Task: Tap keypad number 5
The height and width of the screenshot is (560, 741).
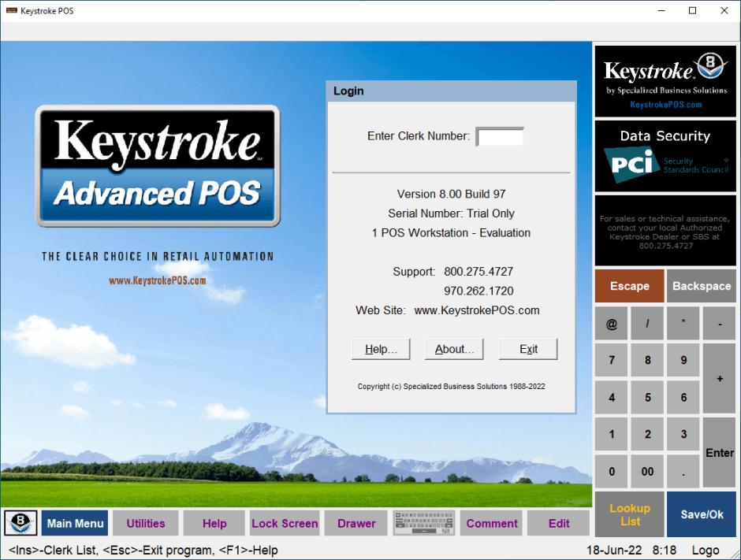Action: pos(647,397)
